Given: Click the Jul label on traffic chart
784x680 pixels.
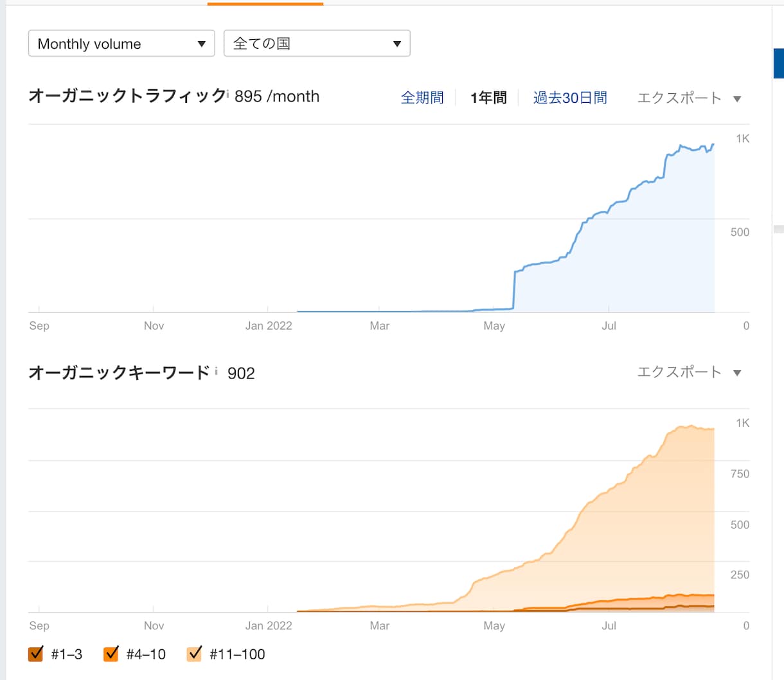Looking at the screenshot, I should [x=609, y=326].
